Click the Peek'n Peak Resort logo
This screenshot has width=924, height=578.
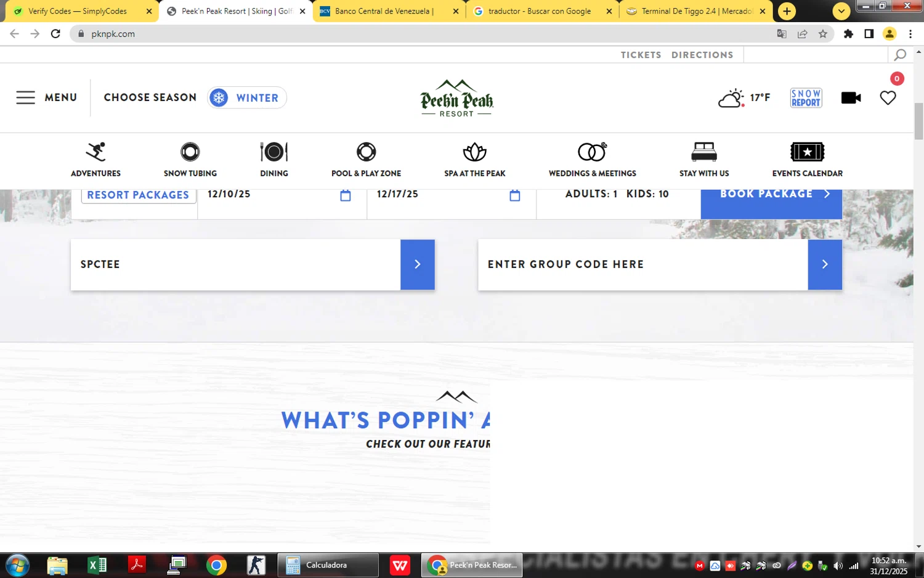click(x=456, y=98)
